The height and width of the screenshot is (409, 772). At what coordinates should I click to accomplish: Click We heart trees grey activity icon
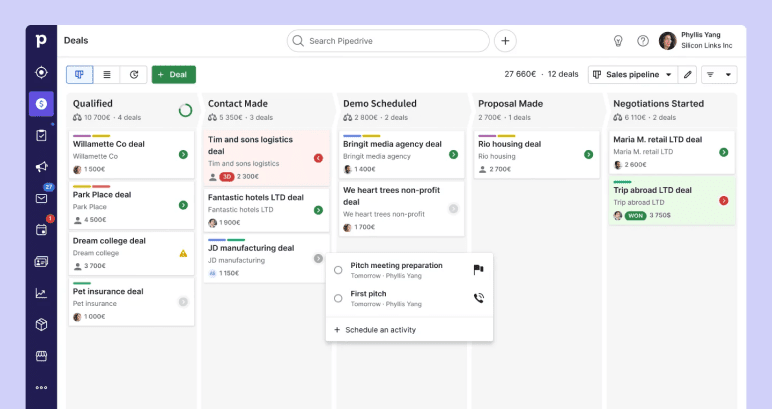(x=453, y=209)
